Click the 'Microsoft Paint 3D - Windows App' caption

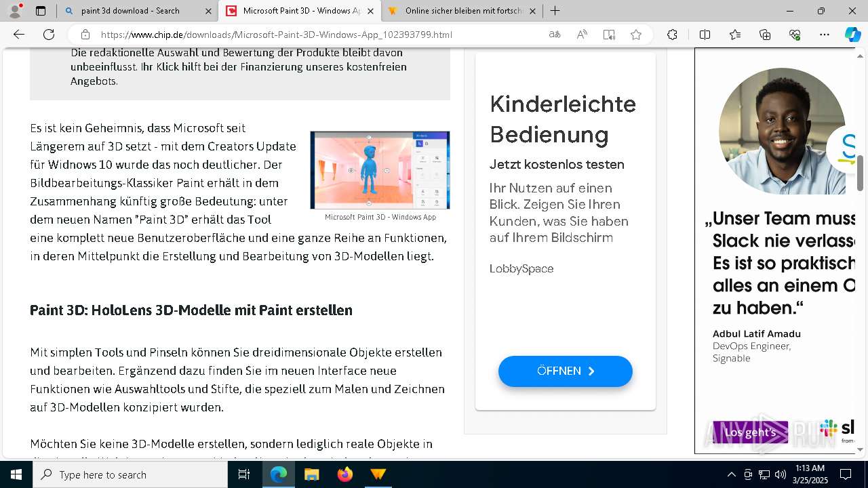coord(380,217)
